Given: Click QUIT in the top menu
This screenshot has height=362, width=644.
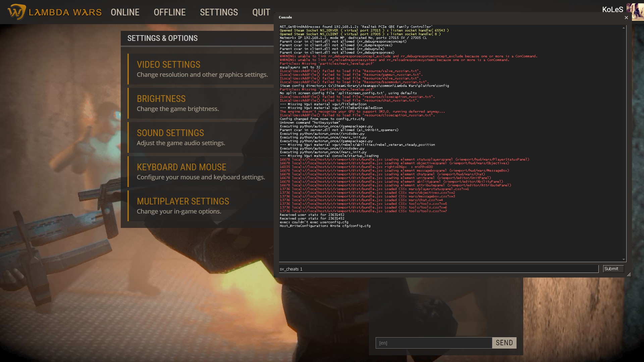Looking at the screenshot, I should pyautogui.click(x=261, y=12).
